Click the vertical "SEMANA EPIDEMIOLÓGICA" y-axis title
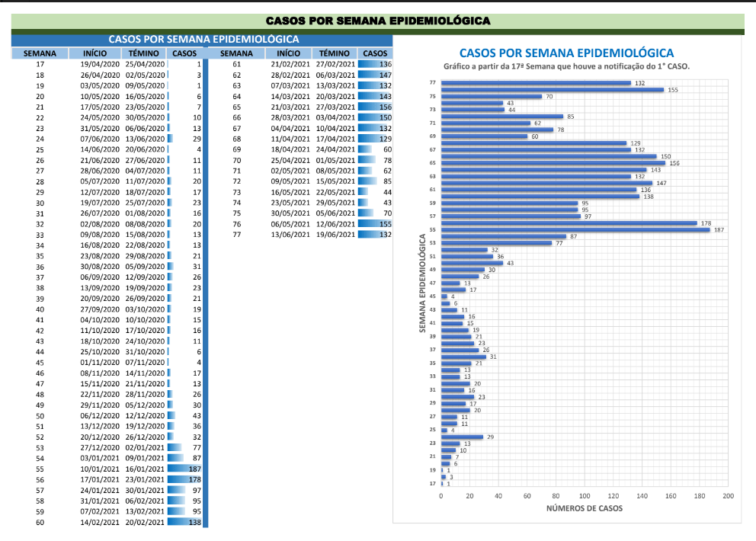The width and height of the screenshot is (756, 541). click(x=421, y=283)
